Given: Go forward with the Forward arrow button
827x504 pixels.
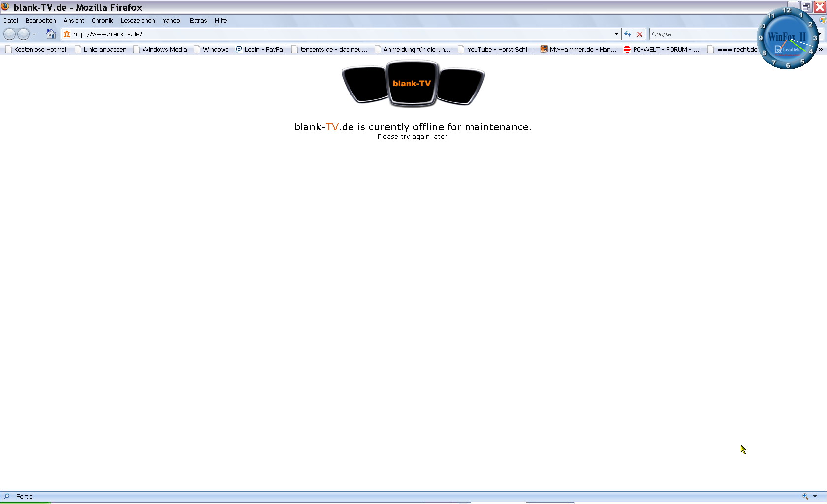Looking at the screenshot, I should click(23, 34).
